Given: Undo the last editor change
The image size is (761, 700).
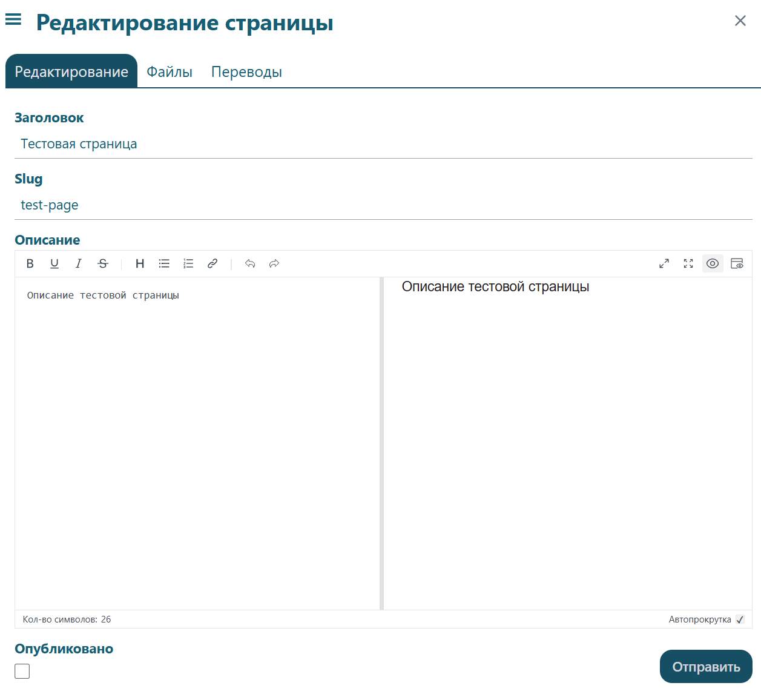Looking at the screenshot, I should pos(250,263).
